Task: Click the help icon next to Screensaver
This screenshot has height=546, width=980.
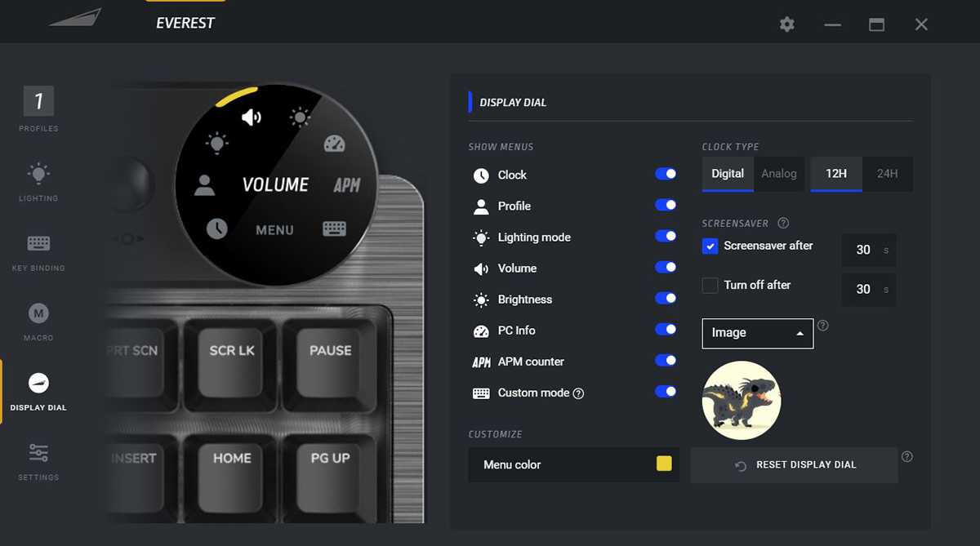Action: click(x=783, y=223)
